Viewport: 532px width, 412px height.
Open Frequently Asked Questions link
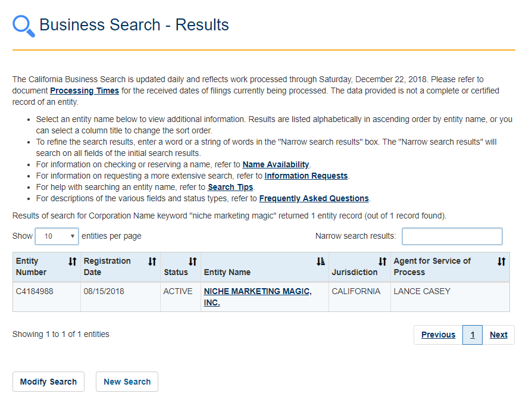(x=314, y=198)
